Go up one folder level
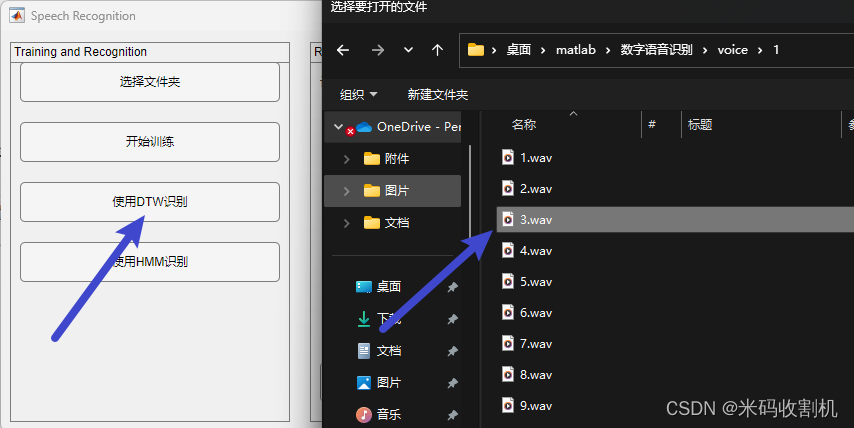This screenshot has width=854, height=428. coord(437,50)
